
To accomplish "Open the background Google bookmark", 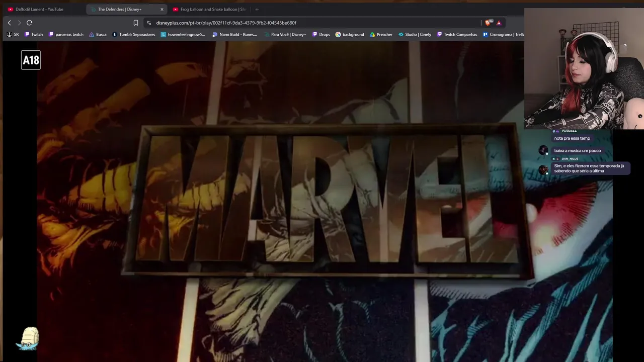I will [x=350, y=34].
